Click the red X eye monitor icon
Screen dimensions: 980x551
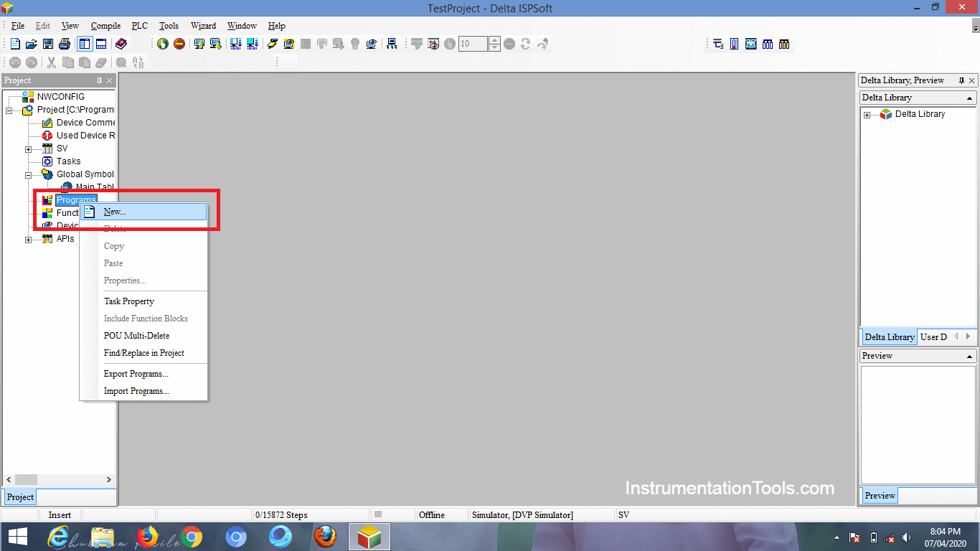click(x=433, y=44)
